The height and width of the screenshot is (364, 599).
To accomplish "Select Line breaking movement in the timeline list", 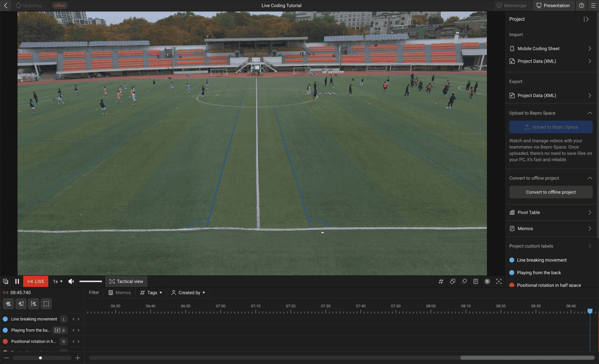I will pyautogui.click(x=34, y=319).
